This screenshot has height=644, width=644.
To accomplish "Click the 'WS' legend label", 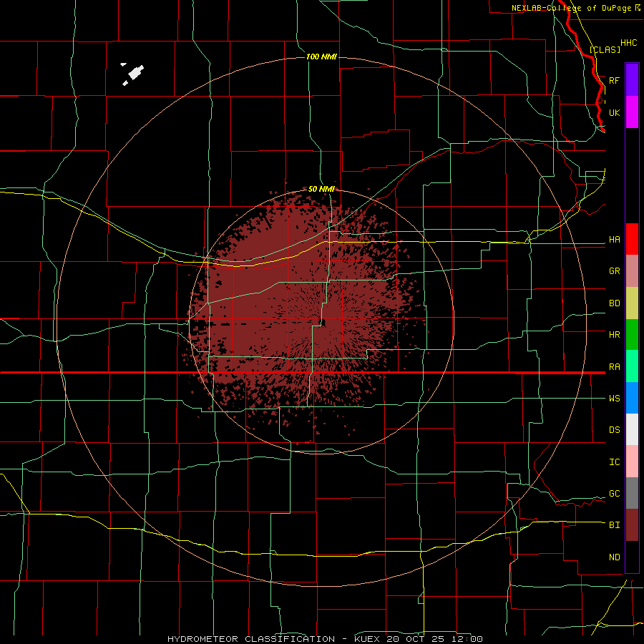I will [x=614, y=398].
